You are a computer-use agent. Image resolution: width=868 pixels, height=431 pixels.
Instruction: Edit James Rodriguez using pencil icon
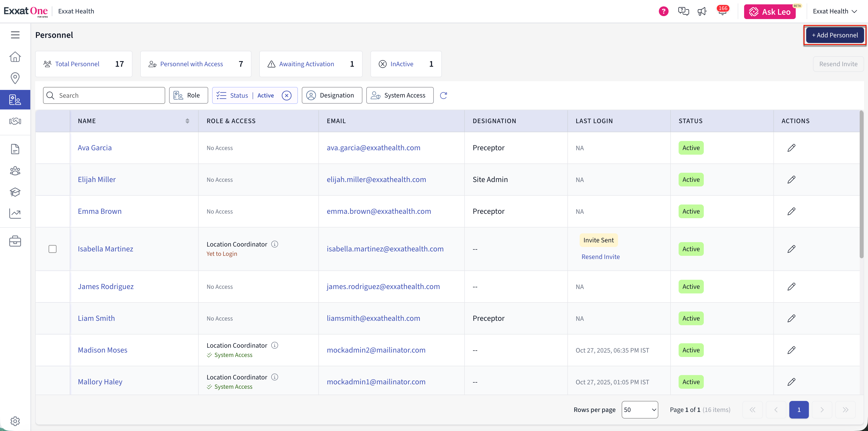(x=792, y=287)
